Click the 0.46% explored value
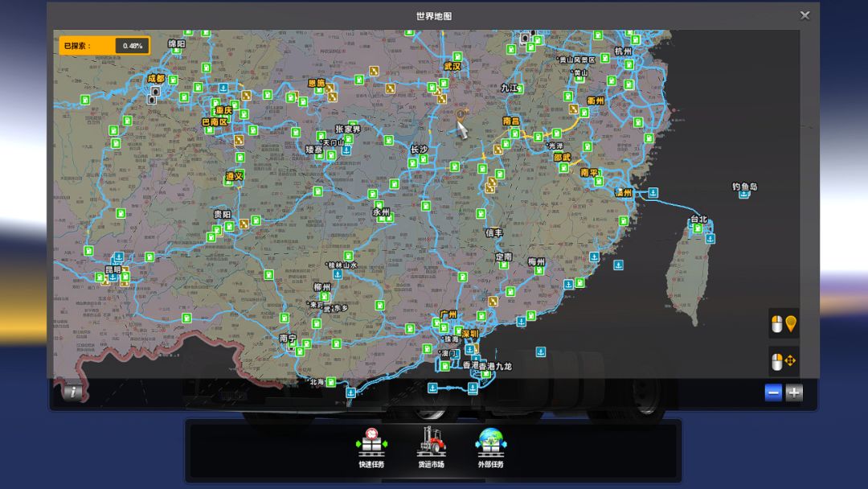The width and height of the screenshot is (868, 489). [133, 46]
